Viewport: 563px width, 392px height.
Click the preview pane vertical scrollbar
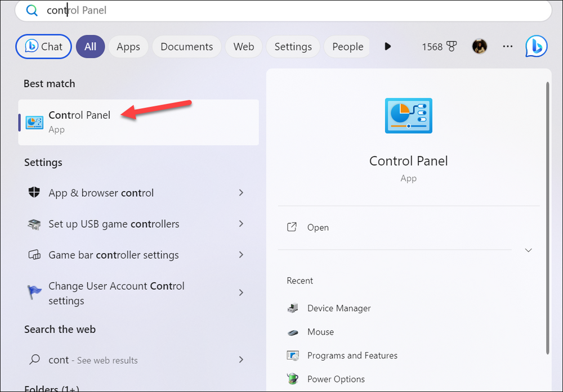(547, 218)
